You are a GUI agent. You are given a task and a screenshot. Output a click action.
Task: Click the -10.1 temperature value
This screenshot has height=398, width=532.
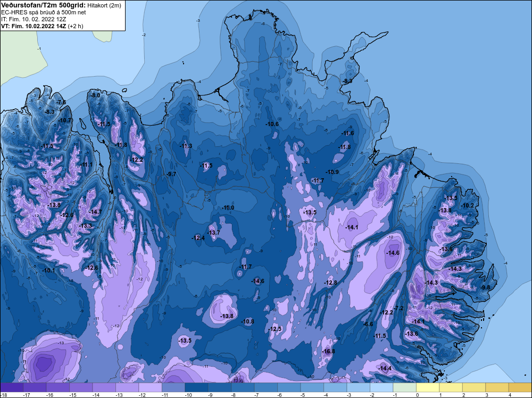tap(48, 270)
